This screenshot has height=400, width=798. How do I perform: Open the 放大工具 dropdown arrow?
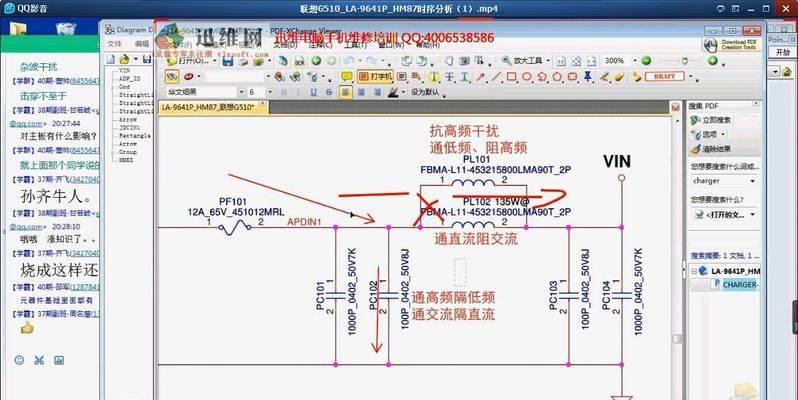[548, 61]
